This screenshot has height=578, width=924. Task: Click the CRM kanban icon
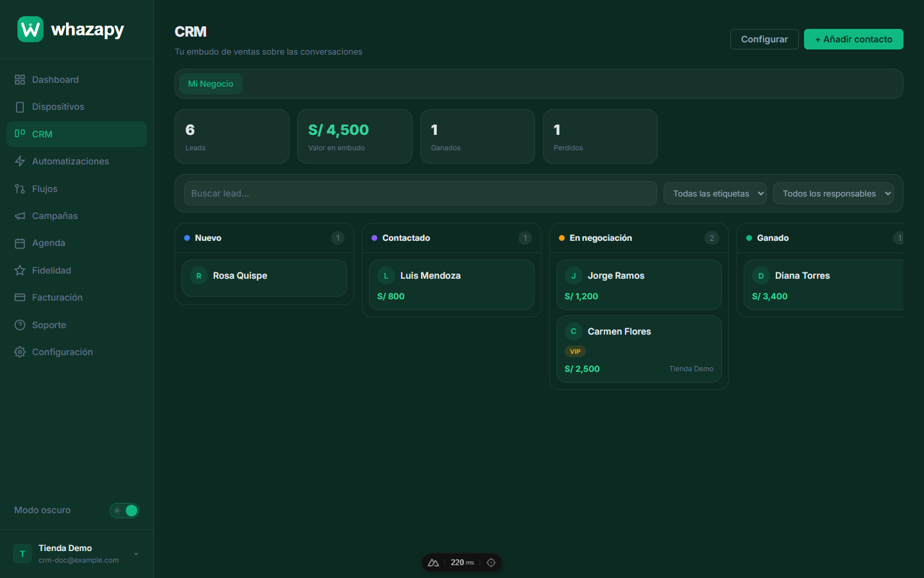(x=20, y=134)
